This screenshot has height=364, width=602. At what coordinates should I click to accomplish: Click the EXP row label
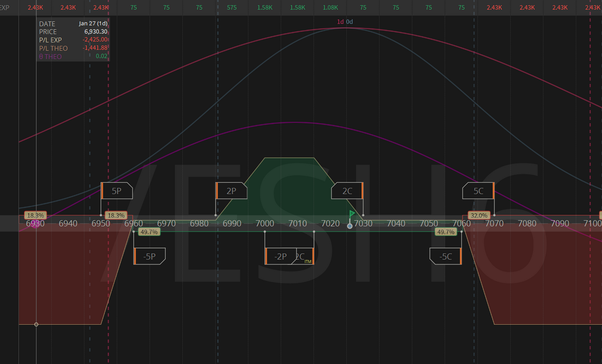pyautogui.click(x=5, y=8)
